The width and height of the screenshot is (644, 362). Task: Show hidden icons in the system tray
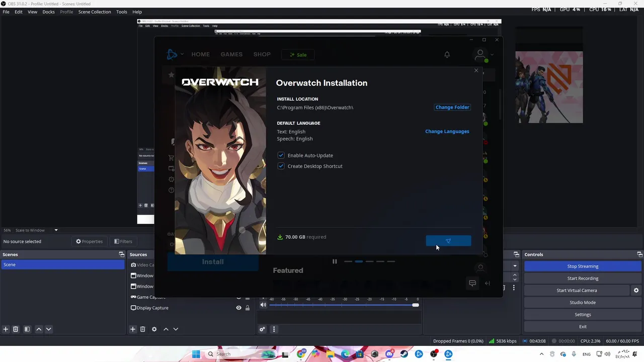[x=541, y=354]
